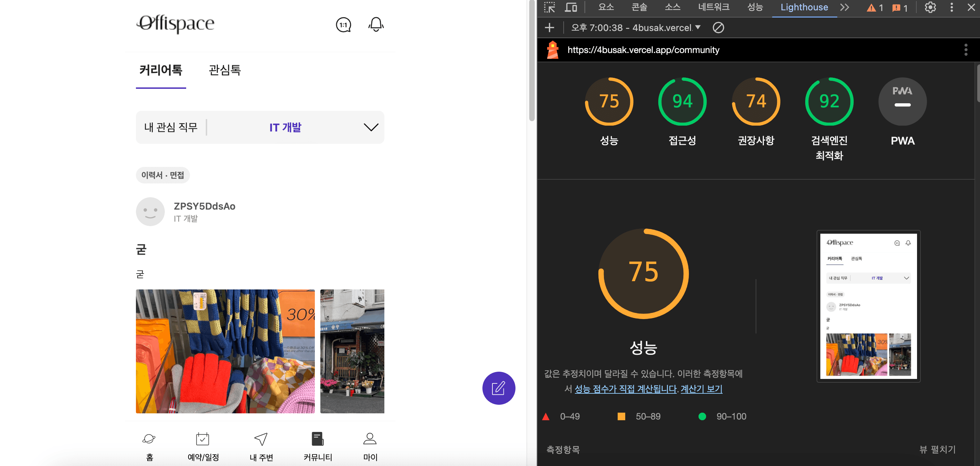
Task: Click the notification bell icon
Action: [376, 25]
